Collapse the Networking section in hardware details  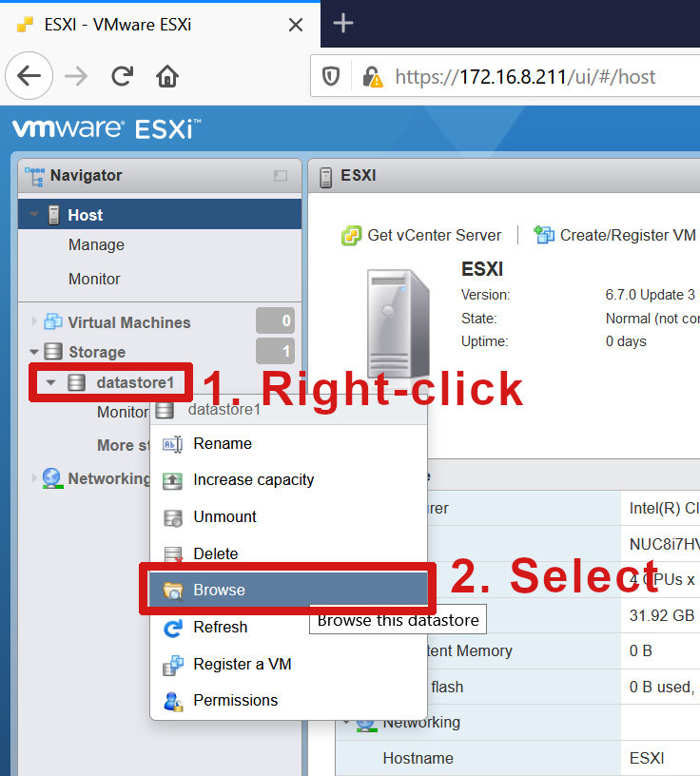coord(347,723)
